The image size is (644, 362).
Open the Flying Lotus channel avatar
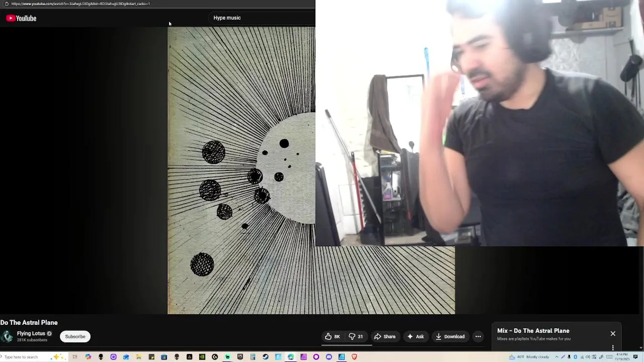point(7,336)
